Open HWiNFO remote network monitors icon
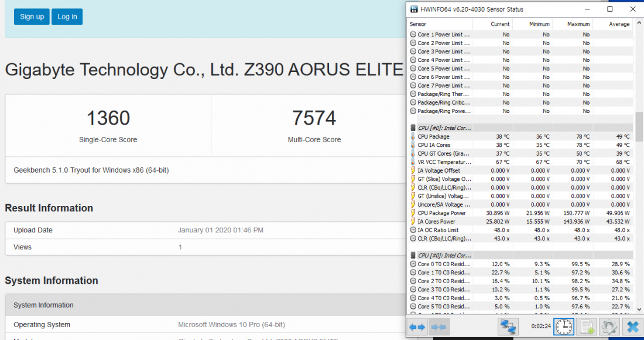Viewport: 644px width, 340px height. (x=508, y=327)
